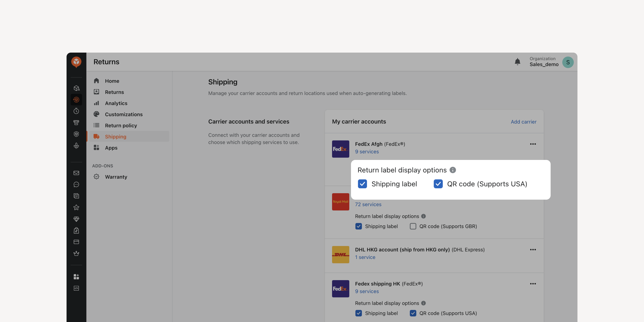Image resolution: width=644 pixels, height=322 pixels.
Task: Open the envelope email icon in dark sidebar
Action: click(76, 173)
